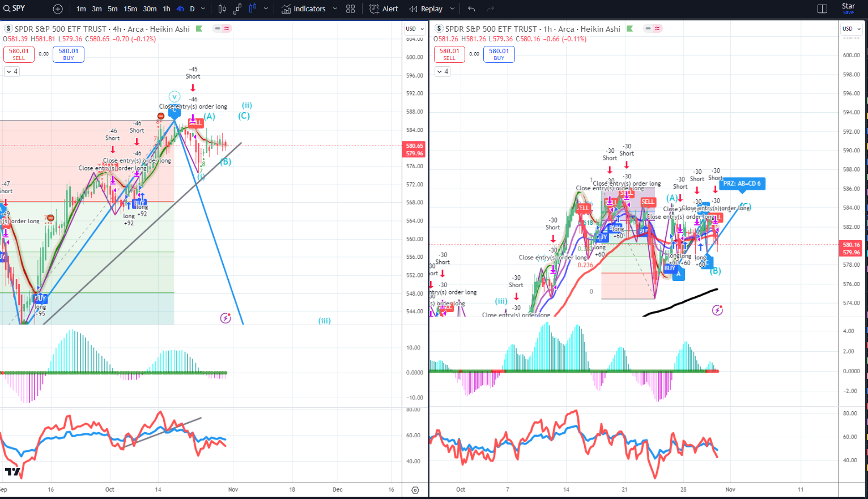Image resolution: width=868 pixels, height=499 pixels.
Task: Open the USD currency dropdown on 4h chart
Action: 415,28
